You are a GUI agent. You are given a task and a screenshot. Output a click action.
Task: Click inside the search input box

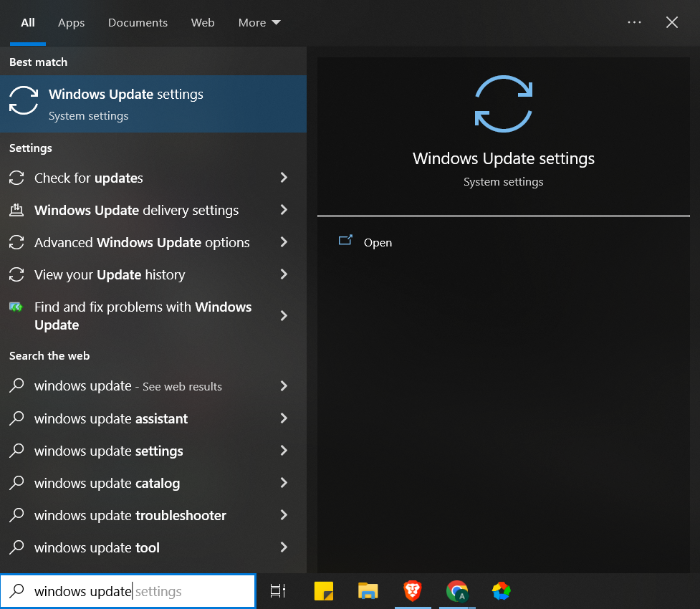click(x=128, y=591)
